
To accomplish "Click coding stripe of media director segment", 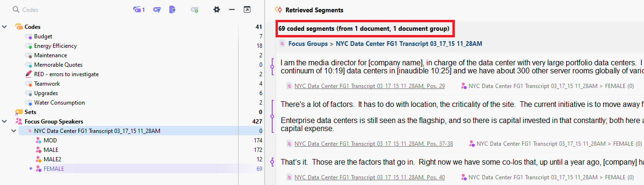I will pos(272,67).
